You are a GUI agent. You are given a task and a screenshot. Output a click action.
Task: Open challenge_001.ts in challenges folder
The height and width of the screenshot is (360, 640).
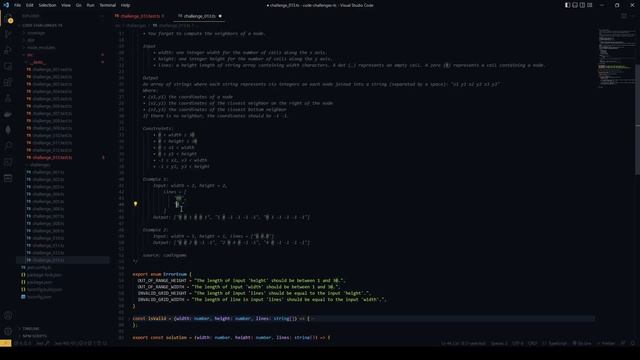tap(48, 172)
